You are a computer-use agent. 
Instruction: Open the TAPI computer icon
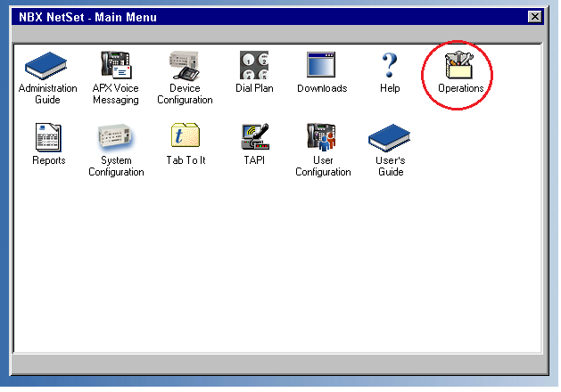(x=254, y=137)
